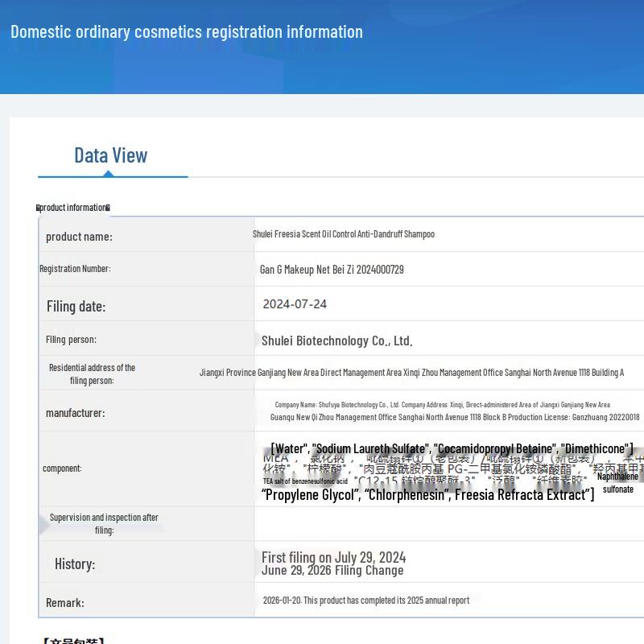644x644 pixels.
Task: Click the residential address value text
Action: [x=411, y=373]
